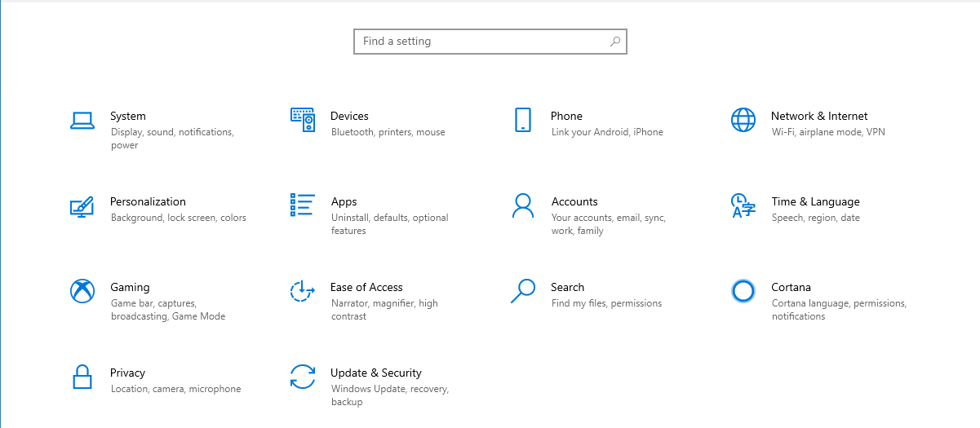Click into the Find a setting field
This screenshot has height=428, width=980.
click(481, 42)
